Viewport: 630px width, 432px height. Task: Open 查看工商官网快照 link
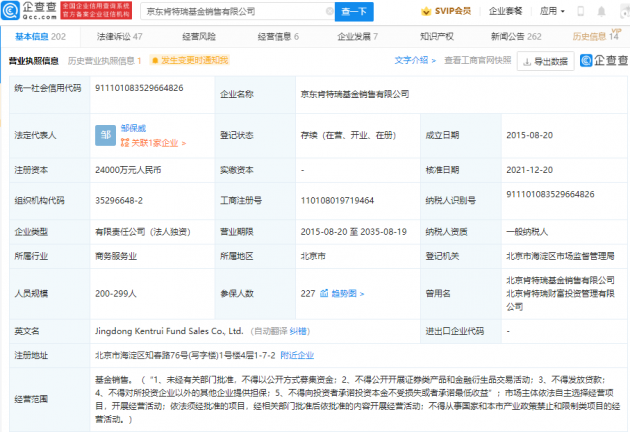point(478,60)
